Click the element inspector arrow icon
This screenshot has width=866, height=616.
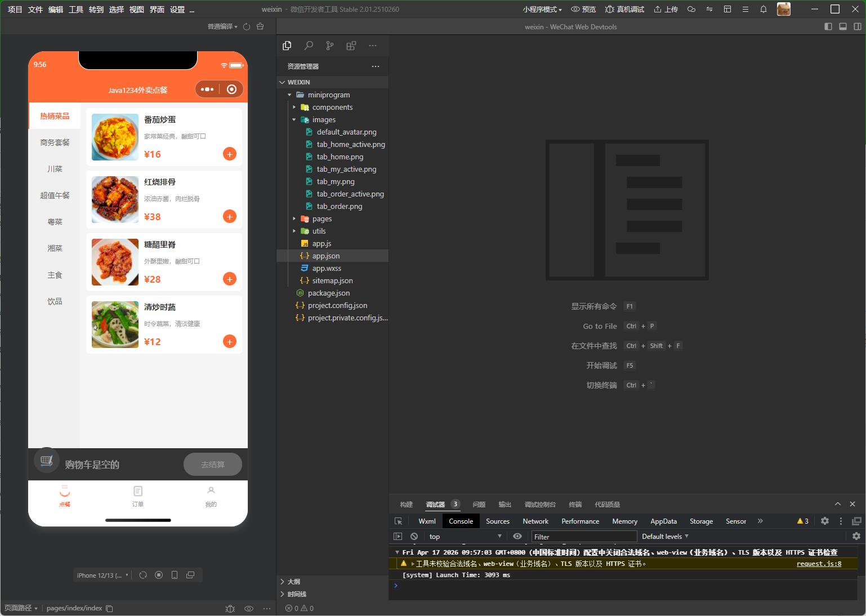coord(399,521)
